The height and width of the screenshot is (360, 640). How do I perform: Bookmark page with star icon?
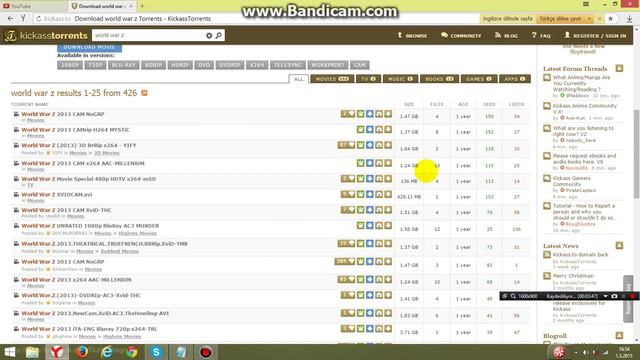pos(611,19)
